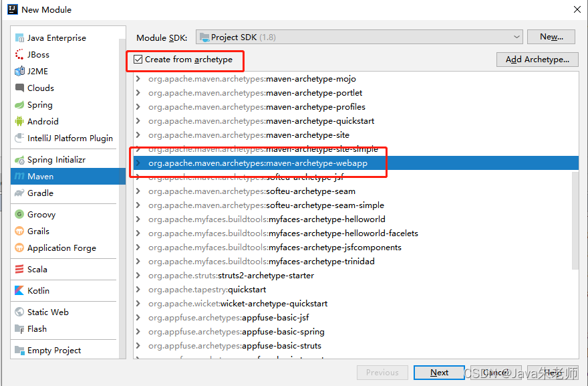Expand myfaces-archetype-helloworld node

tap(138, 219)
